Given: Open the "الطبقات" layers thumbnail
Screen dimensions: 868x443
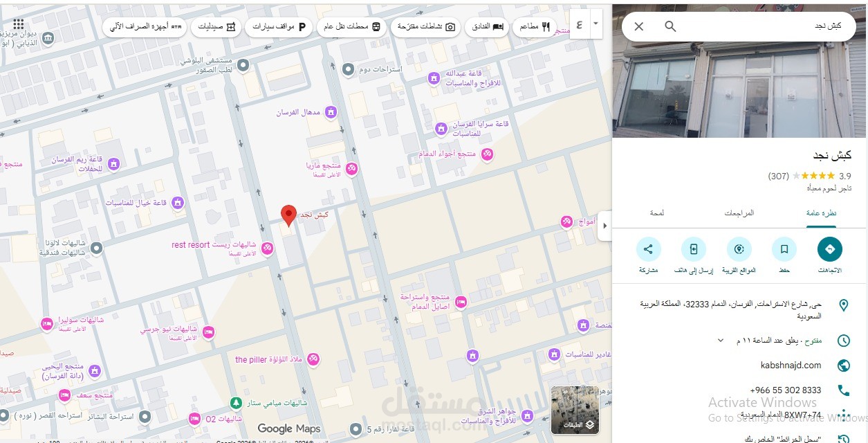Looking at the screenshot, I should 575,410.
